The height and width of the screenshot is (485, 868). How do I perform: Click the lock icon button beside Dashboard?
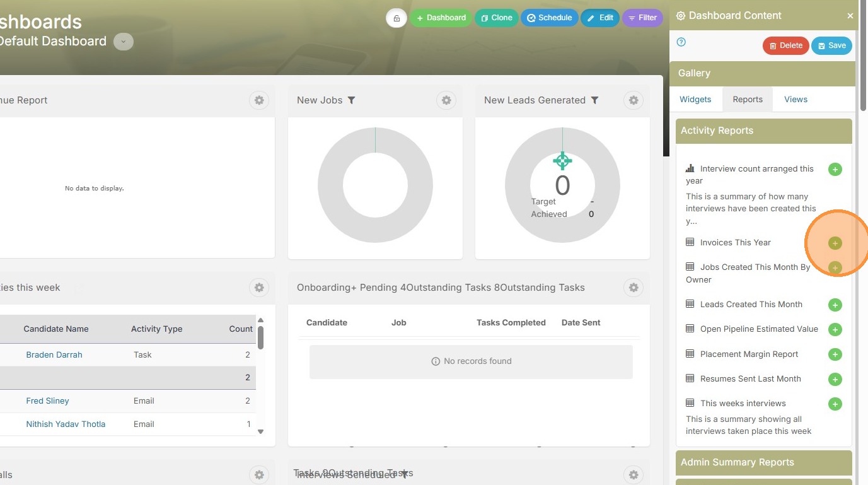pyautogui.click(x=396, y=18)
